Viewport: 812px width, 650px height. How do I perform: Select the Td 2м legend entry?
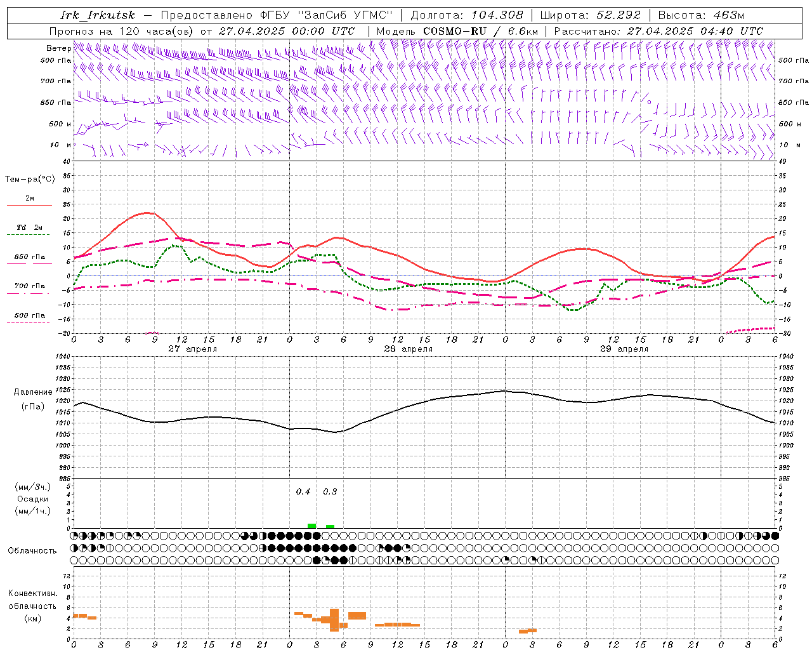30,227
